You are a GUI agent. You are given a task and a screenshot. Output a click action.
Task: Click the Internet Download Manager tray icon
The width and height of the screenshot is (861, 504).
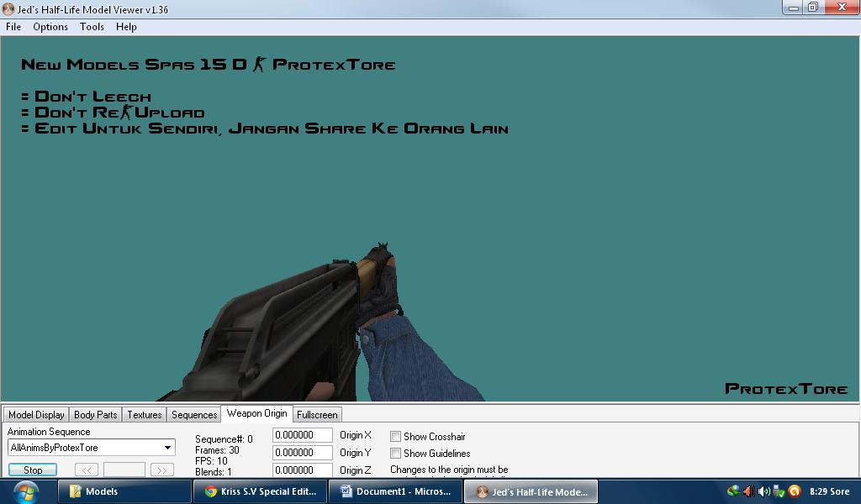tap(733, 491)
